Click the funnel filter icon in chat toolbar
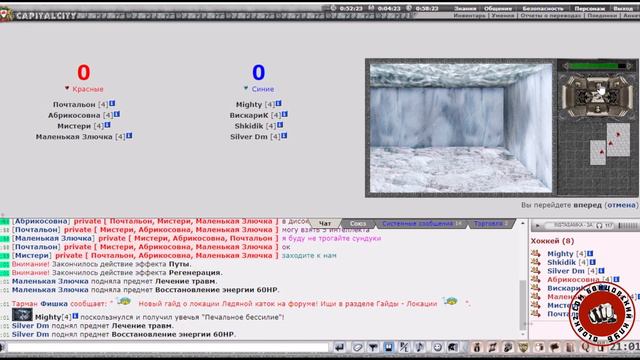 tap(373, 347)
